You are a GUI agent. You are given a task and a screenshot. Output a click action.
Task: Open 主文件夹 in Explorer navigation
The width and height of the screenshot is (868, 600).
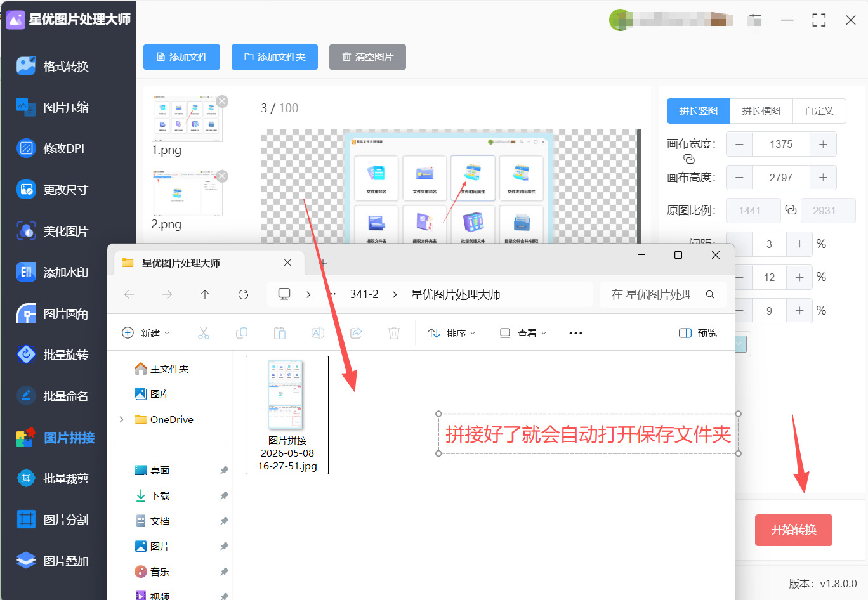click(162, 368)
